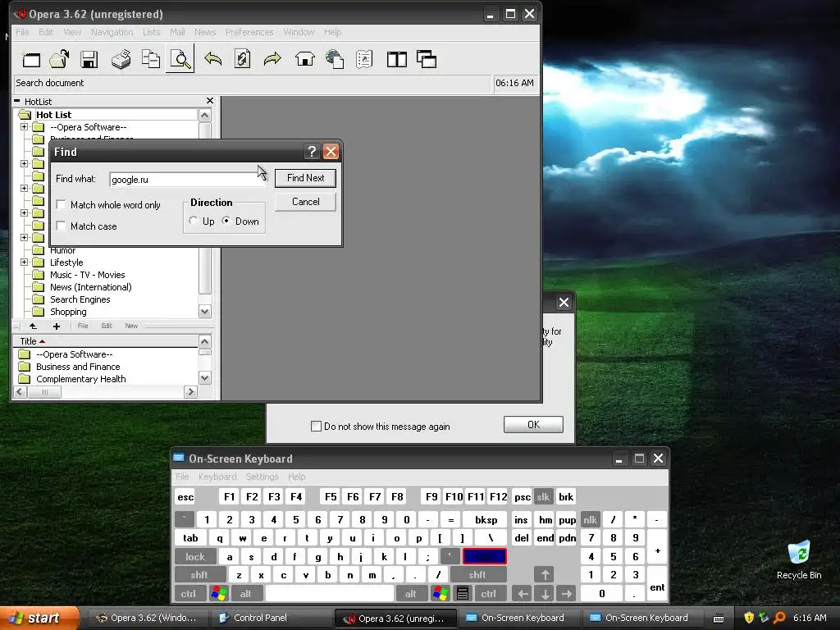Expand the Lifestyle folder in Hot List
Image resolution: width=840 pixels, height=630 pixels.
click(x=24, y=262)
